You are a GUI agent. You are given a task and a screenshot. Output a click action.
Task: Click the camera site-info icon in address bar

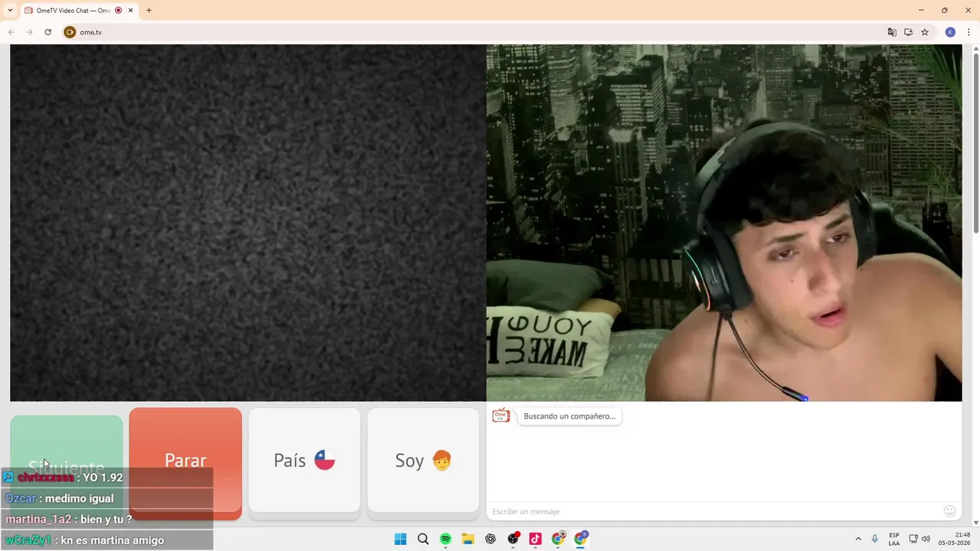pyautogui.click(x=70, y=32)
